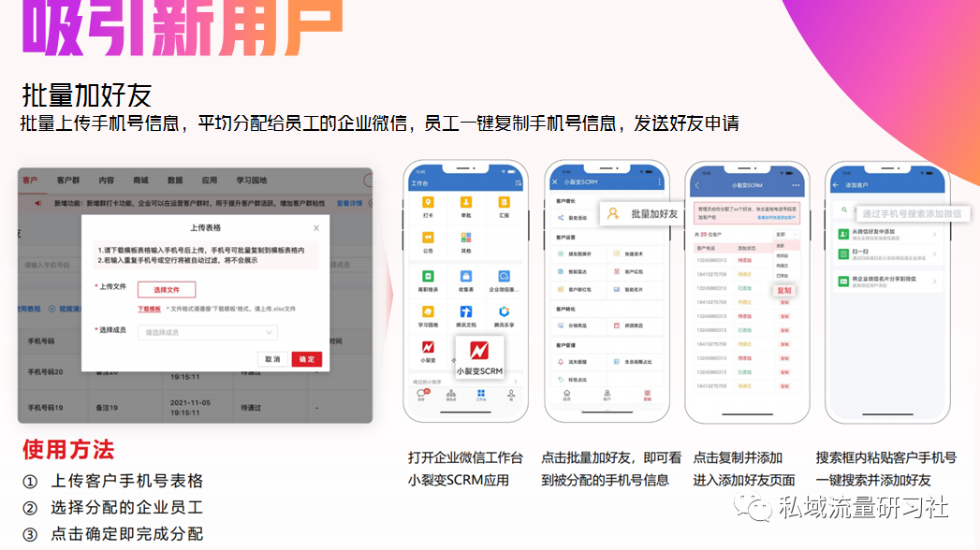Click the 取消 button in the upload dialog
Viewport: 980px width, 550px height.
click(272, 359)
